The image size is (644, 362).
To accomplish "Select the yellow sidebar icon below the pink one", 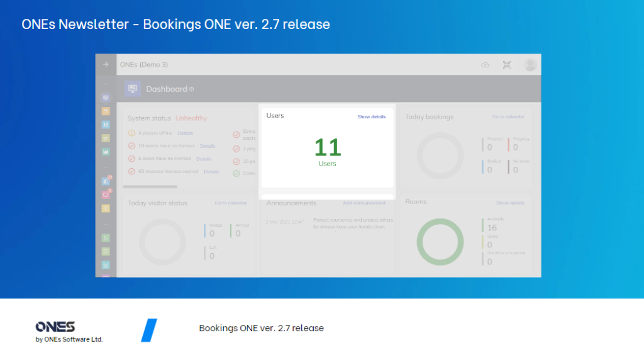I will [x=106, y=208].
